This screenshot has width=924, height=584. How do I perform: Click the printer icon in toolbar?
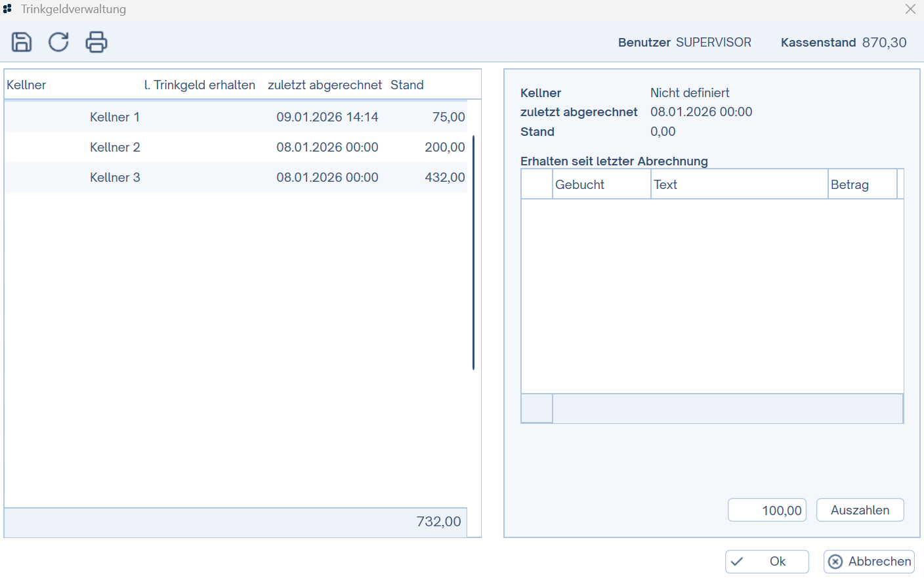click(x=96, y=42)
